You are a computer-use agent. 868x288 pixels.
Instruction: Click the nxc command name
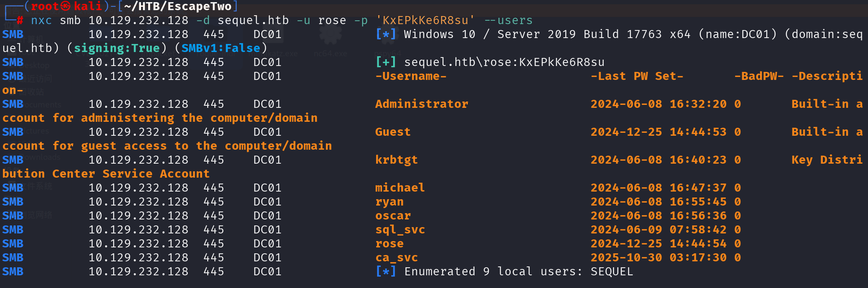(41, 20)
